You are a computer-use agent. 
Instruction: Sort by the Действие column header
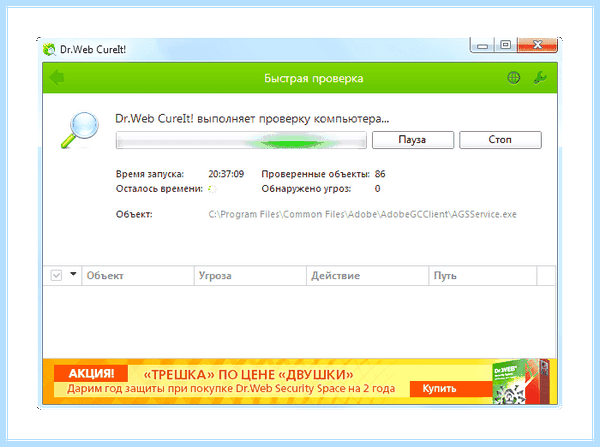367,276
